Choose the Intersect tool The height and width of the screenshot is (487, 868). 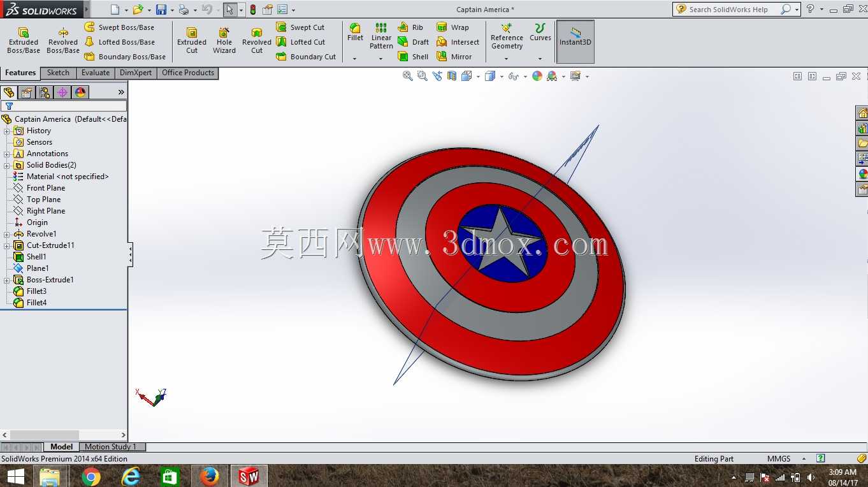coord(458,42)
